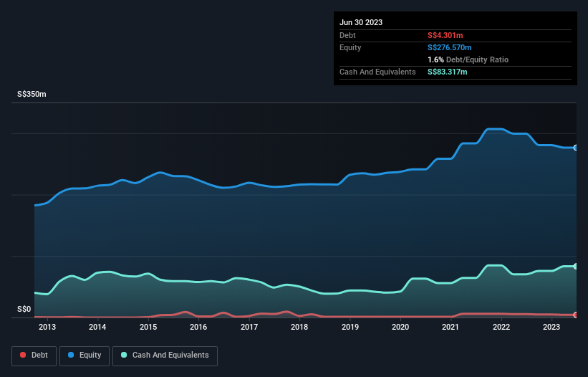Click the 2015 x-axis label
The width and height of the screenshot is (588, 377).
point(148,327)
